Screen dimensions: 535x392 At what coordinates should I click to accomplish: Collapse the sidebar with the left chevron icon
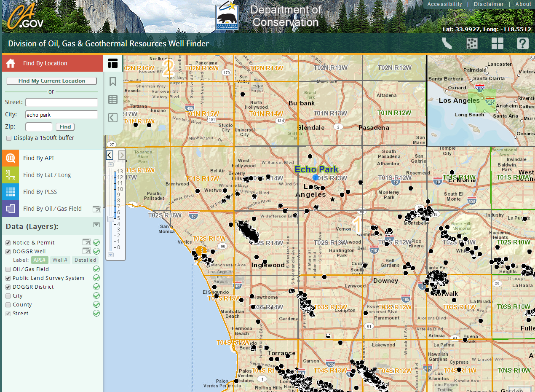pos(113,118)
